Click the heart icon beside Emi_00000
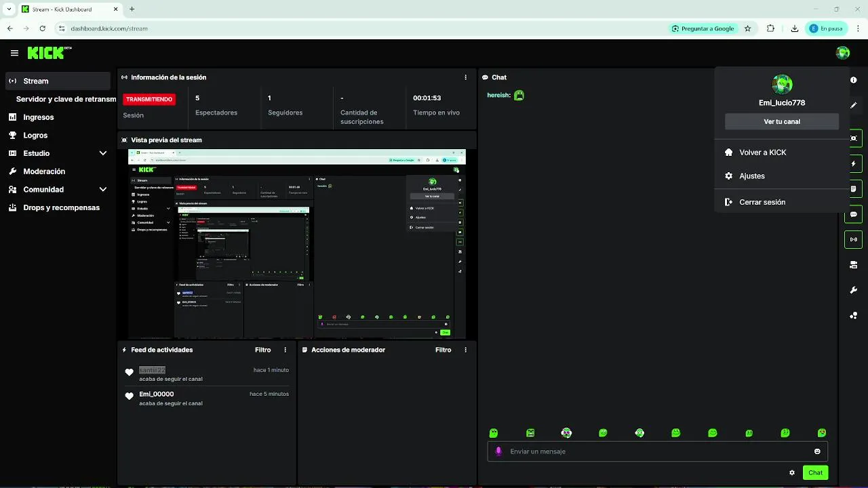 click(x=130, y=396)
